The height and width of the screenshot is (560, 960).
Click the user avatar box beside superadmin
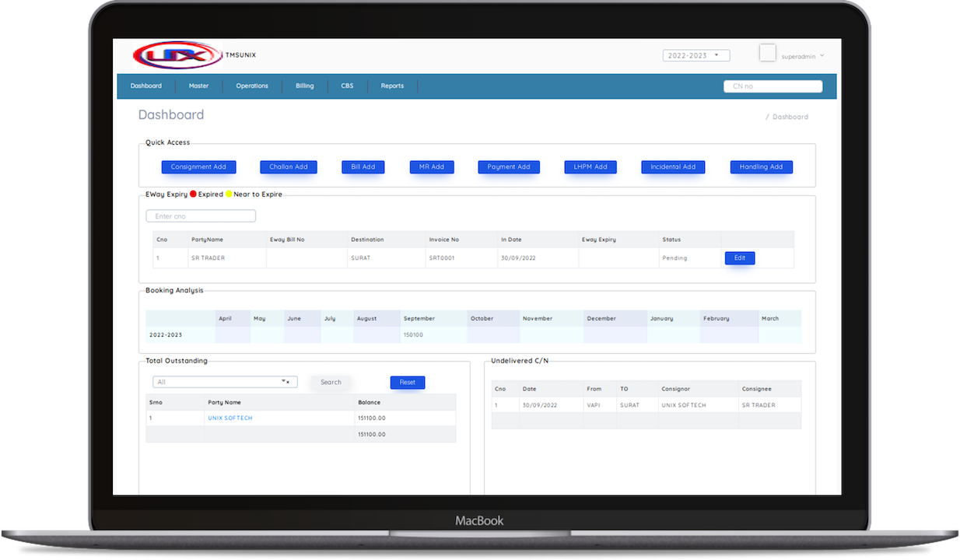[768, 53]
